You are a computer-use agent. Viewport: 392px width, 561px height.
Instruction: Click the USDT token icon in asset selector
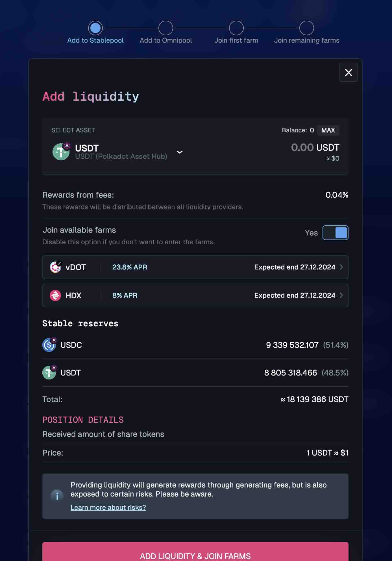[61, 152]
